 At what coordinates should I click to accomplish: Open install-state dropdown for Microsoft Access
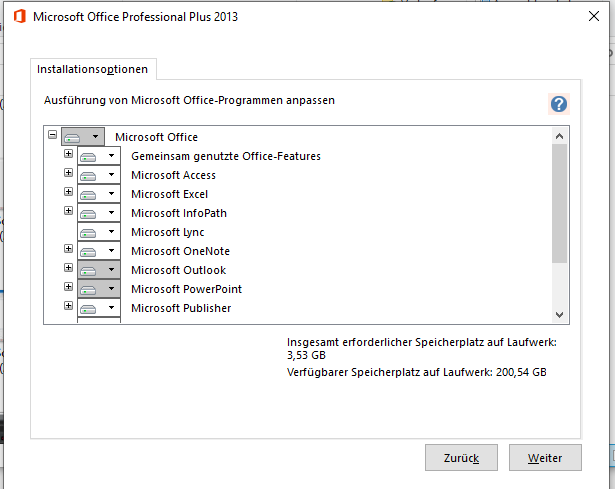tap(99, 175)
